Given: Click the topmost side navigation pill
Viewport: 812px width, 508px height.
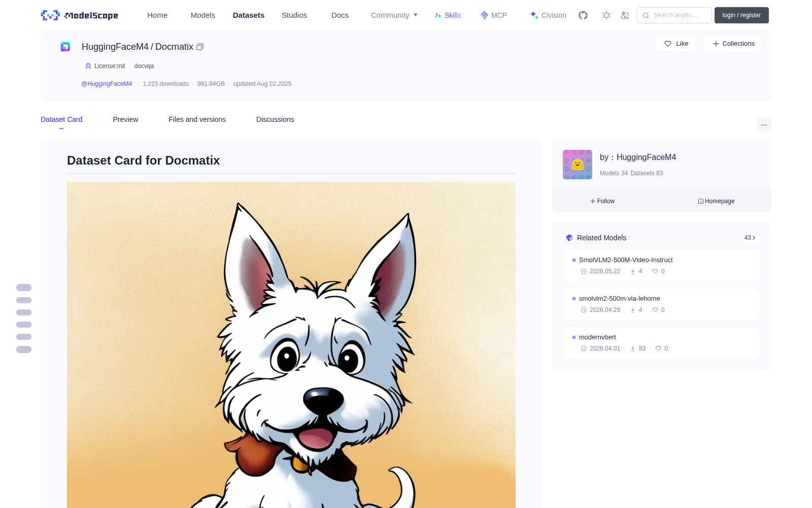Looking at the screenshot, I should (24, 288).
